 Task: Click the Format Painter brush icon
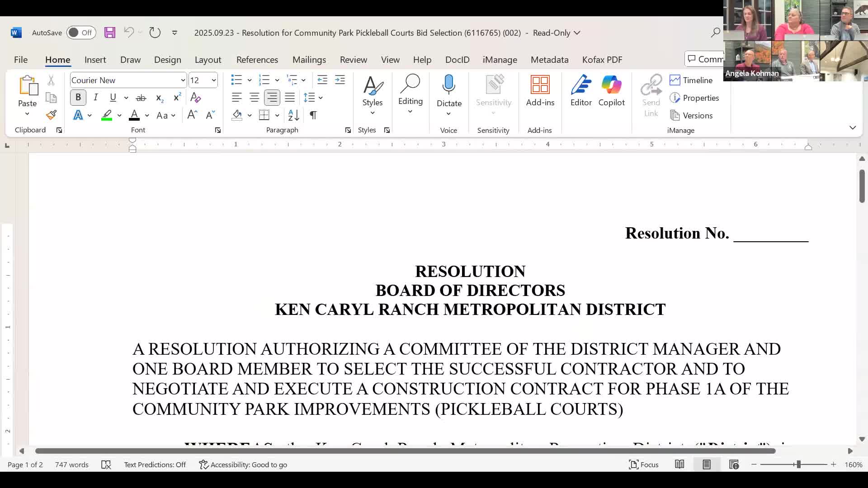pyautogui.click(x=51, y=115)
